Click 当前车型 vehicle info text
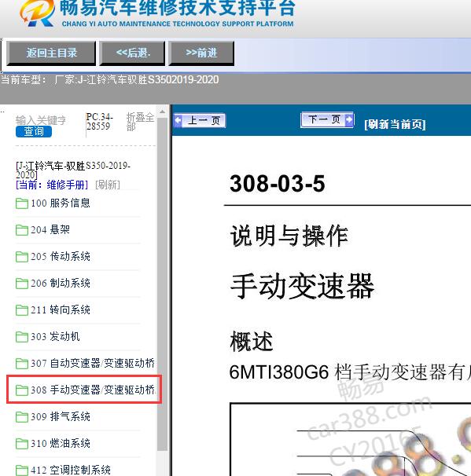 pyautogui.click(x=109, y=80)
